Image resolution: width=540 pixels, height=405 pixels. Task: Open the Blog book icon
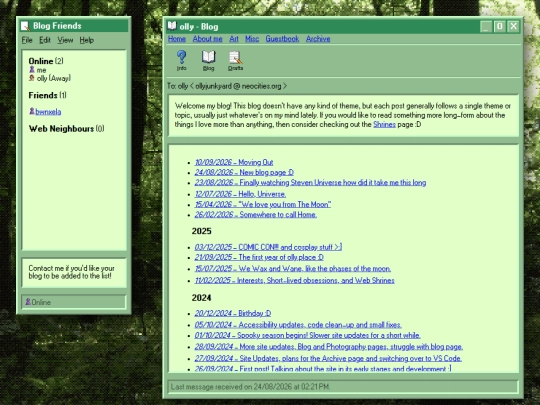point(208,57)
